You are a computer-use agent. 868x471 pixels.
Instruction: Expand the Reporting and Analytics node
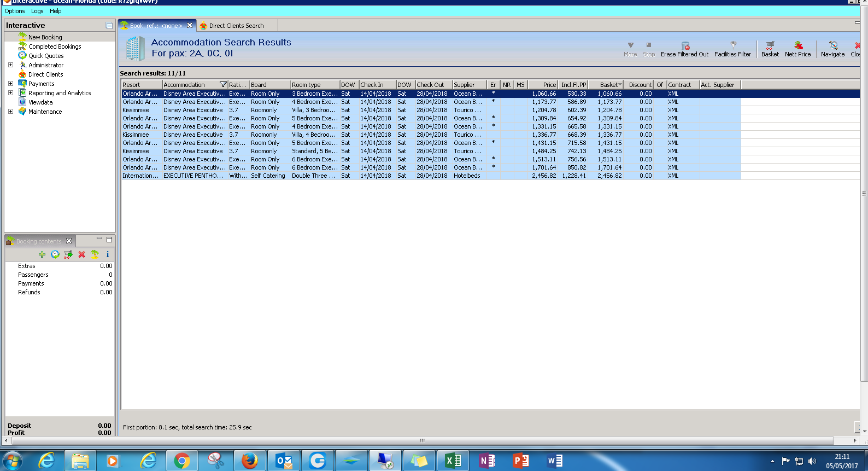point(10,93)
